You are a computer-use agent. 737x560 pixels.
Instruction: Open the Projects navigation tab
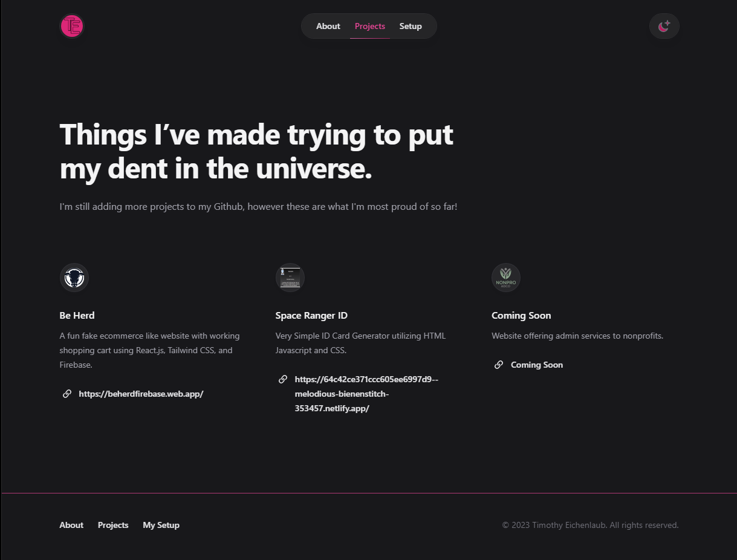[x=369, y=26]
